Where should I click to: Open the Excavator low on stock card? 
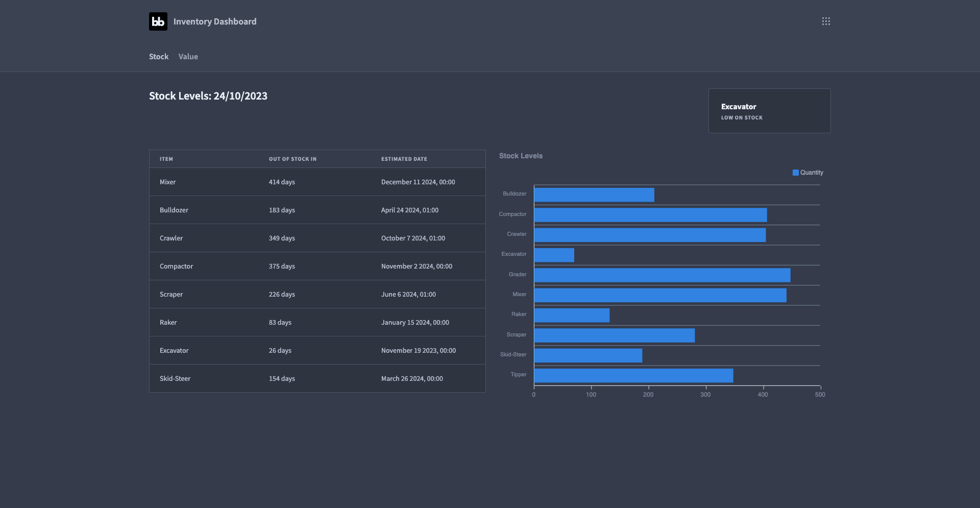point(769,111)
